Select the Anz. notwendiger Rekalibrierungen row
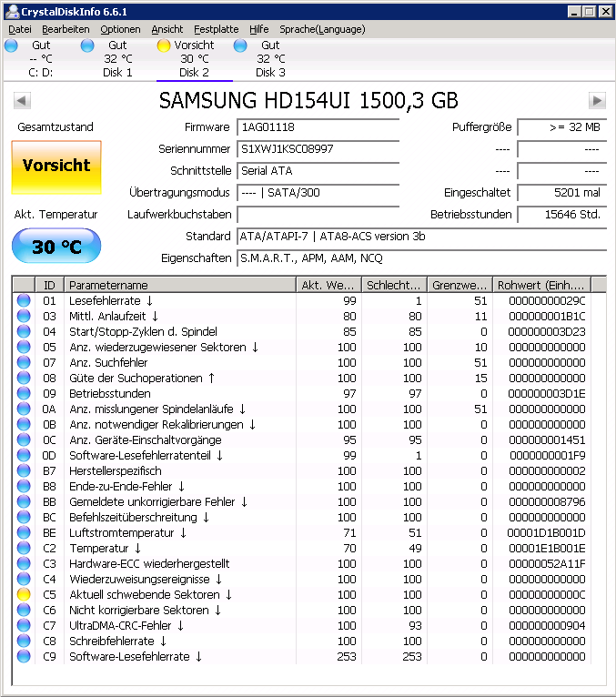616x697 pixels. tap(302, 425)
